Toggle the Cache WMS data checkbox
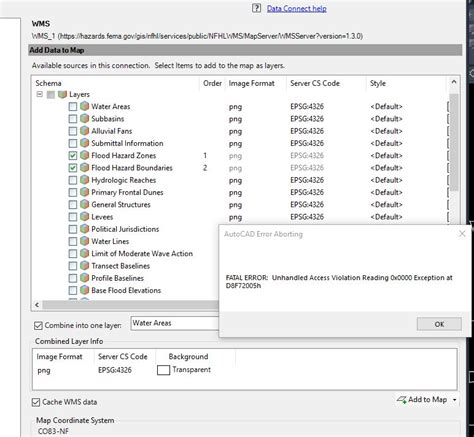Image resolution: width=474 pixels, height=437 pixels. [36, 402]
